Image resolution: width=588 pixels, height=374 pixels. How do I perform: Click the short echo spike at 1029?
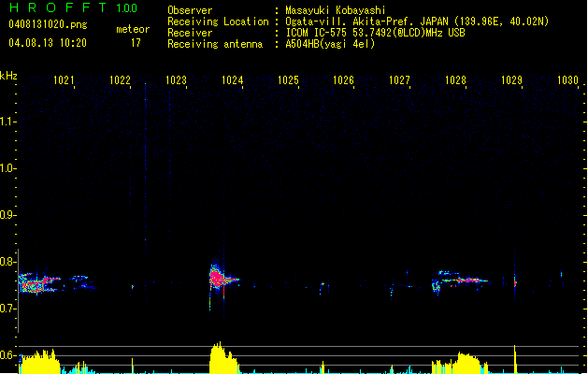(515, 283)
